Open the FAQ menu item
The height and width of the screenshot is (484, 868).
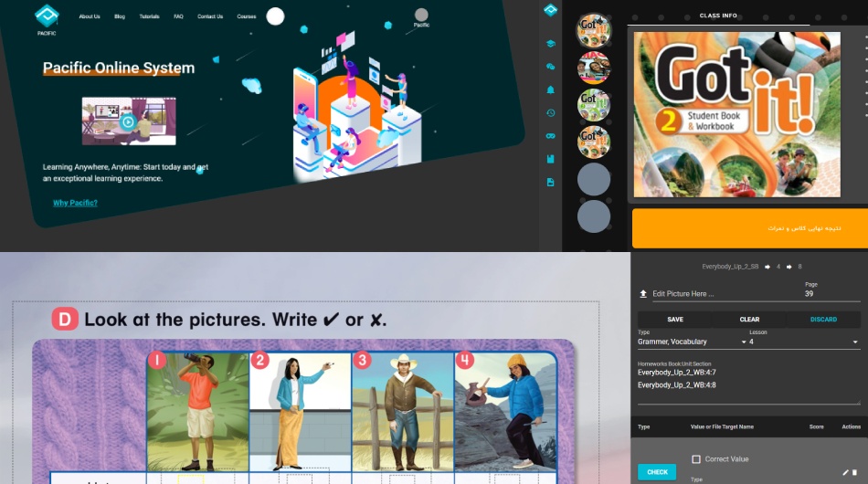(178, 16)
